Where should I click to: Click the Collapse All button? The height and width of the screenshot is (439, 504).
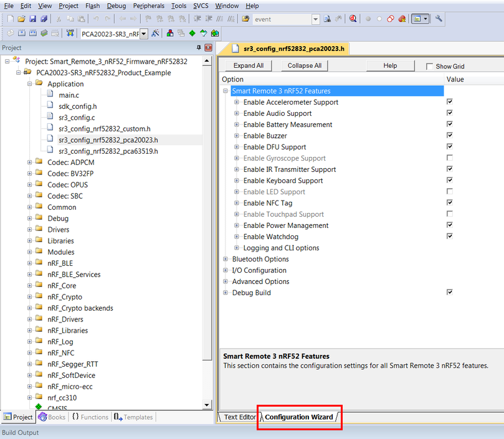[x=305, y=65]
